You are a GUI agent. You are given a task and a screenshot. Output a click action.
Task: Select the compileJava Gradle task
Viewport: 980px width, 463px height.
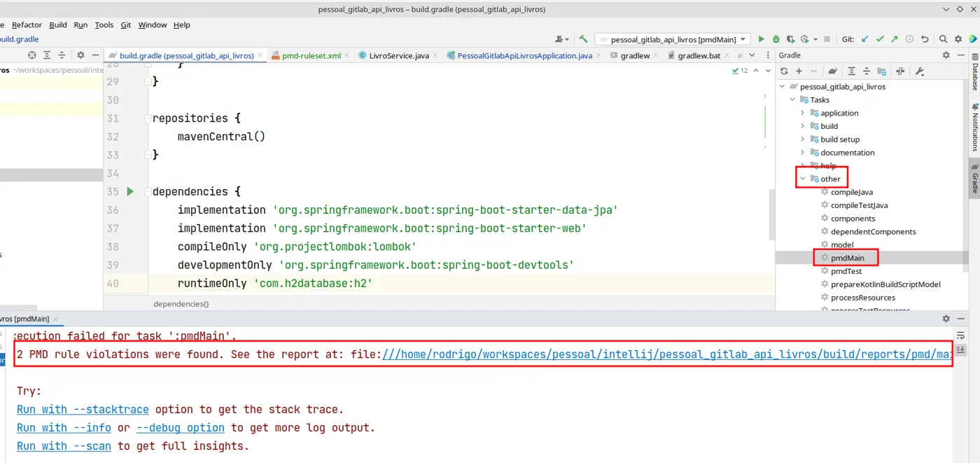pyautogui.click(x=851, y=192)
